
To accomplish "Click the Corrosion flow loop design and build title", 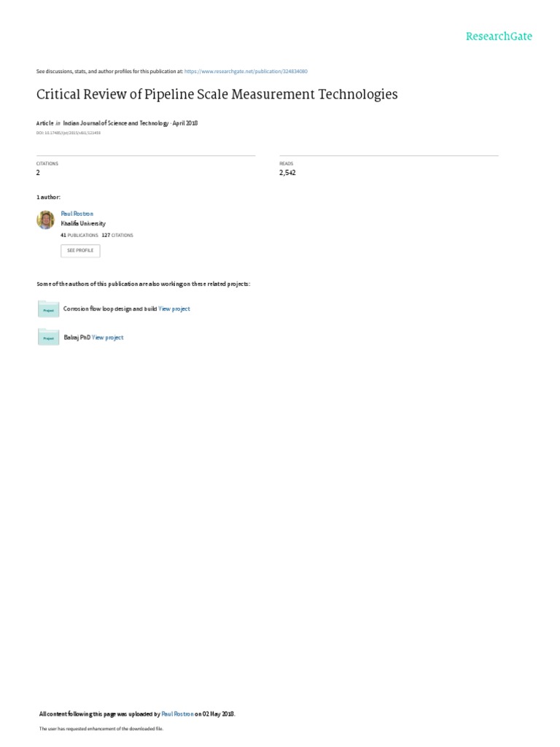I will click(110, 309).
